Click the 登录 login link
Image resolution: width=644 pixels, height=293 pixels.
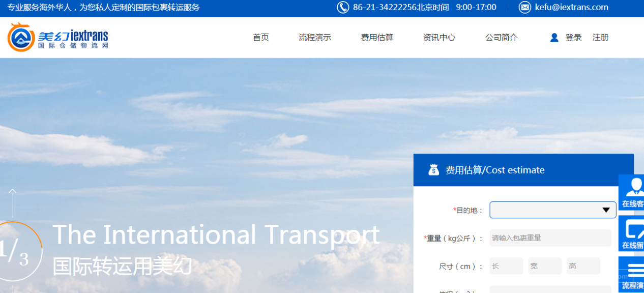point(572,37)
